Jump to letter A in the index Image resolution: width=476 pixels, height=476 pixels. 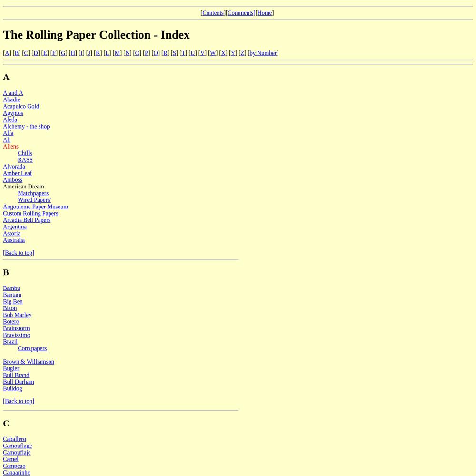pos(7,53)
